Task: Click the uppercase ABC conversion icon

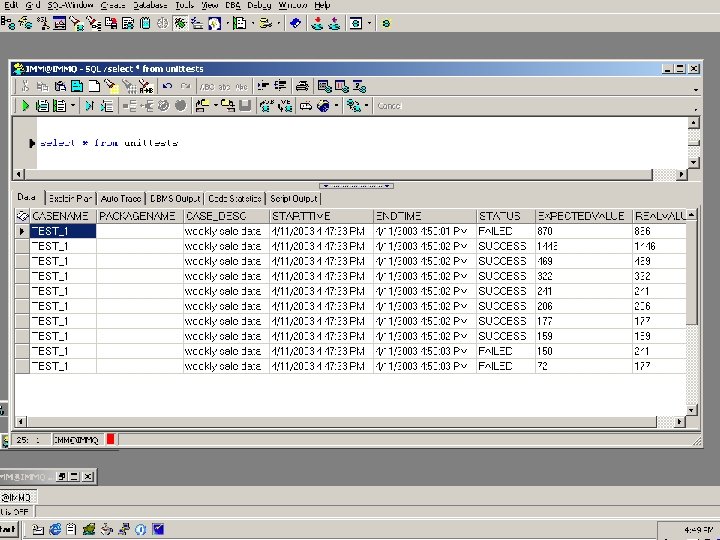Action: click(x=207, y=86)
